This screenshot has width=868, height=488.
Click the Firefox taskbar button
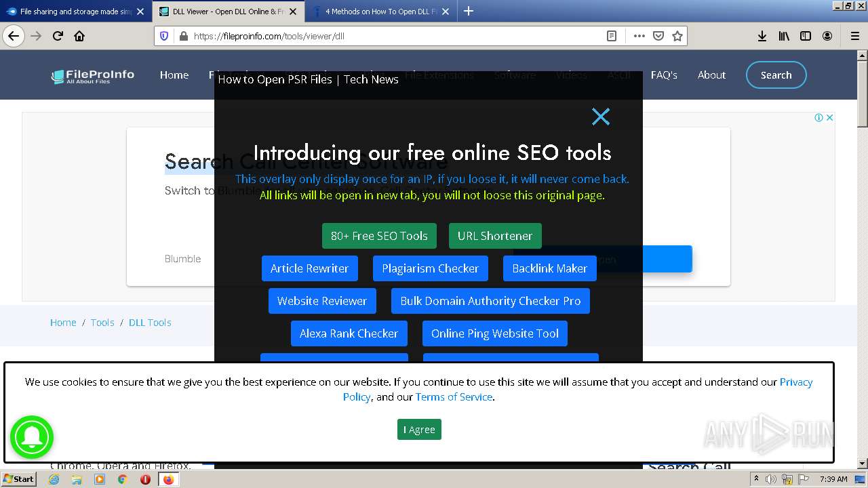coord(168,479)
